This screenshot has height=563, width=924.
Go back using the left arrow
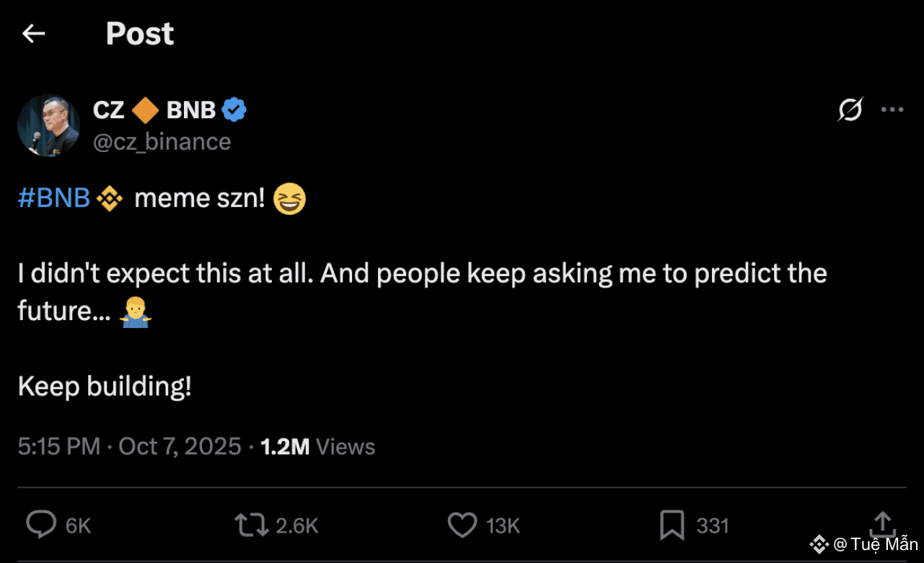pos(34,34)
